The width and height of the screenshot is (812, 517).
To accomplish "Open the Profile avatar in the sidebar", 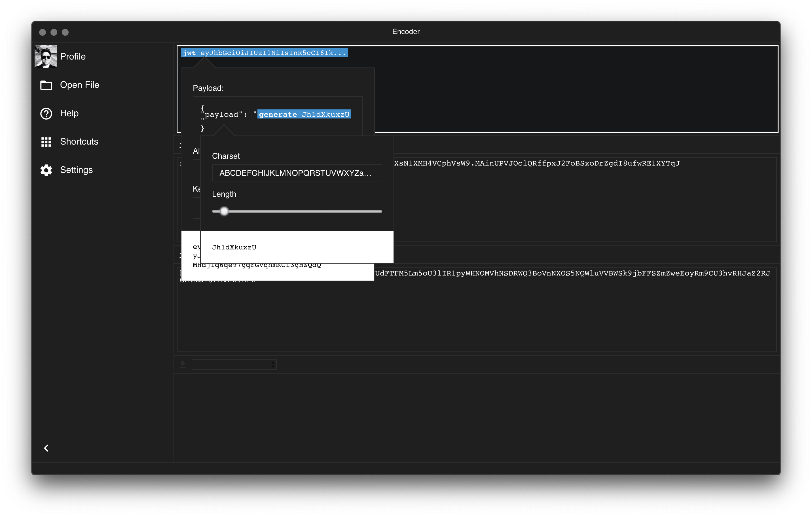I will click(46, 56).
